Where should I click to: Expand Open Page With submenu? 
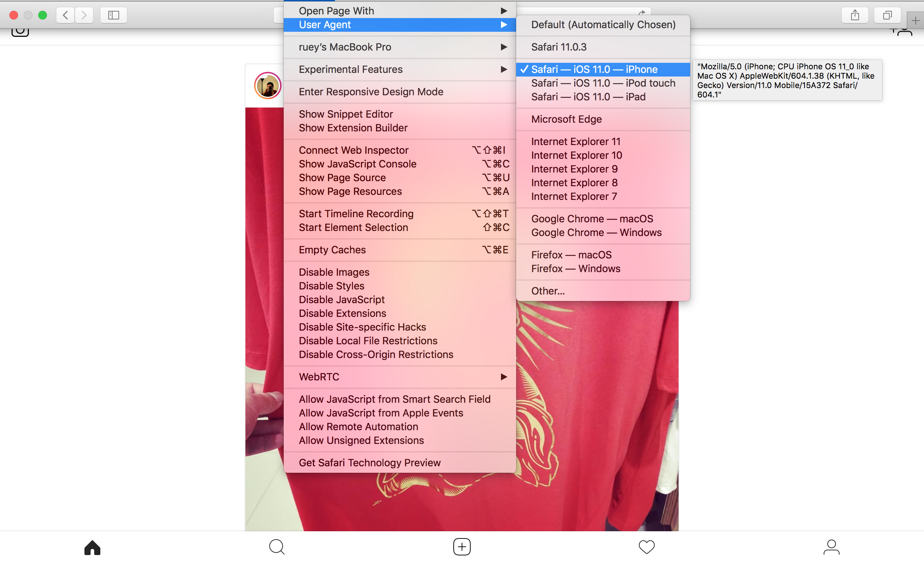click(x=400, y=11)
